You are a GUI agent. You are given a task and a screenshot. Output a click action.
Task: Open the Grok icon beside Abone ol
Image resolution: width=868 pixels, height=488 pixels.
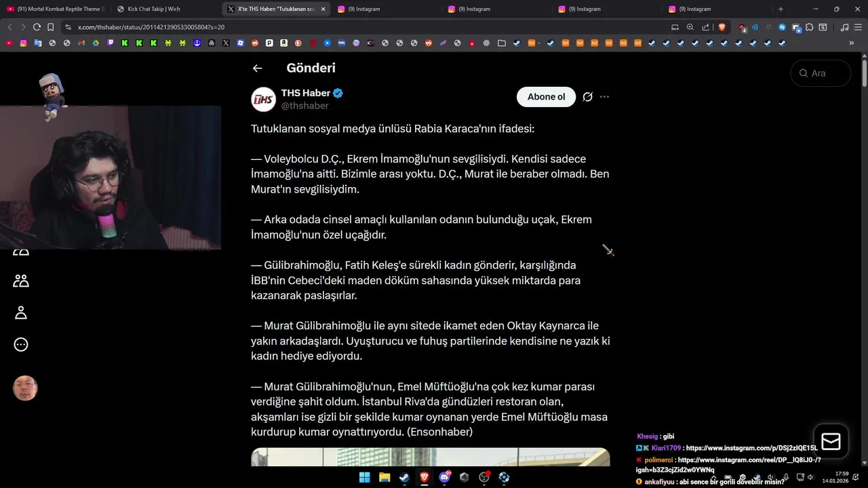587,97
